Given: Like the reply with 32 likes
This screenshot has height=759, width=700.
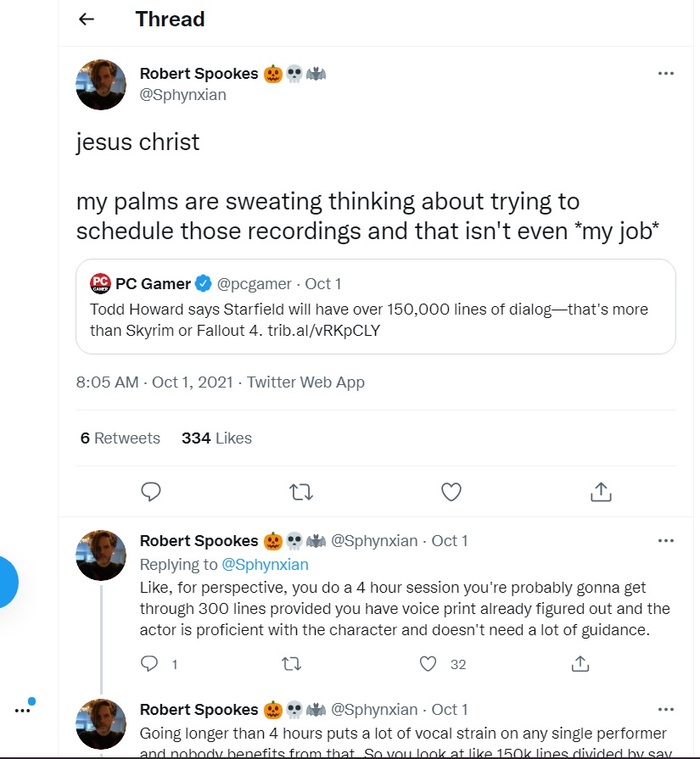Looking at the screenshot, I should click(x=429, y=663).
